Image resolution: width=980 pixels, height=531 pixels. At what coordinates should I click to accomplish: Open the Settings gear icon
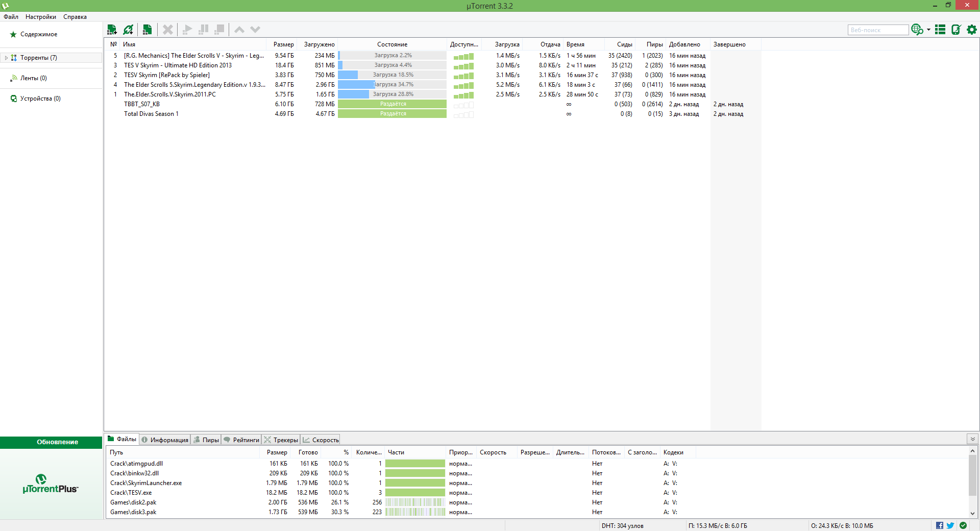click(972, 30)
